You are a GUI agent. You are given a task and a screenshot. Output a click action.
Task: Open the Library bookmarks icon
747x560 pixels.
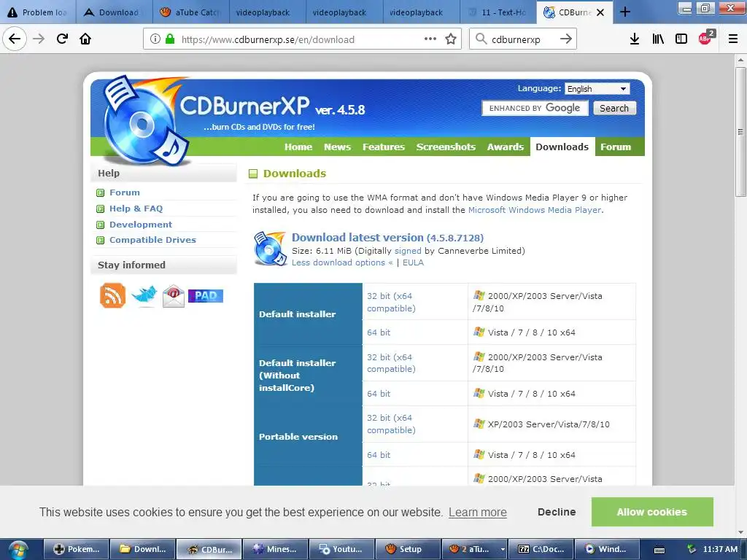658,39
